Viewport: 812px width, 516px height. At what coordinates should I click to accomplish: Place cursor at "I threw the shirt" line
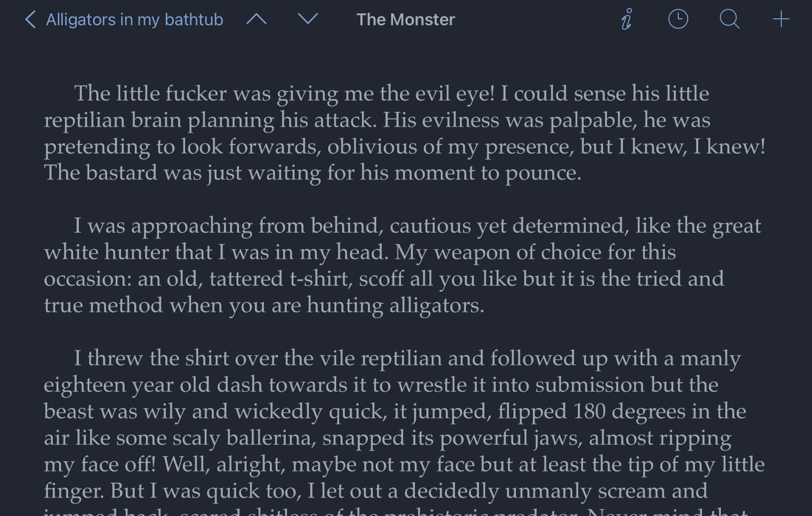(x=407, y=359)
